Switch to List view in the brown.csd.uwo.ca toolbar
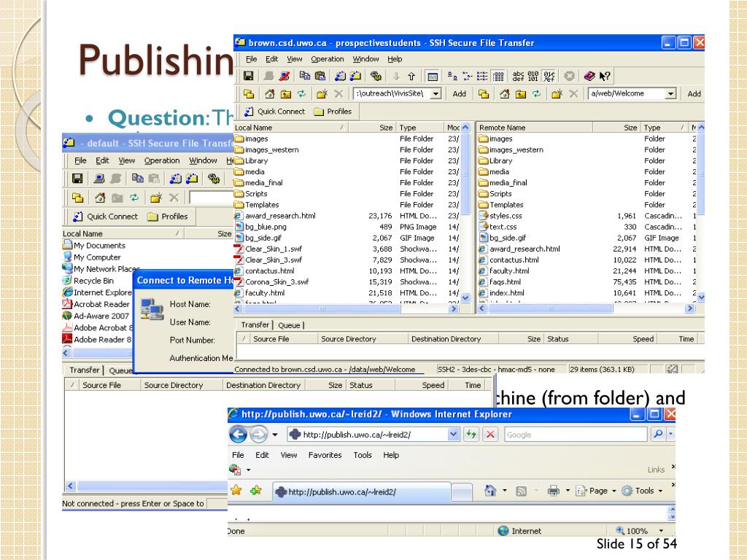 click(x=482, y=76)
